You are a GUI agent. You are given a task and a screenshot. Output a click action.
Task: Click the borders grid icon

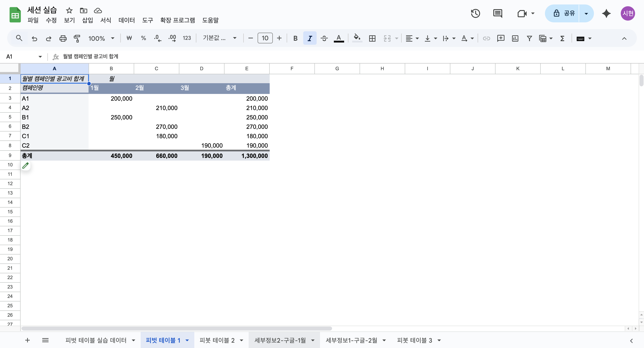pos(372,38)
